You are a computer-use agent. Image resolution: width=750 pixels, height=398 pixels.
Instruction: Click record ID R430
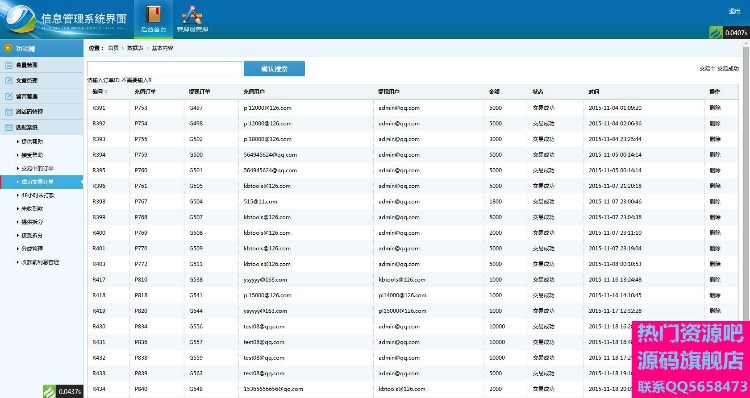tap(99, 326)
